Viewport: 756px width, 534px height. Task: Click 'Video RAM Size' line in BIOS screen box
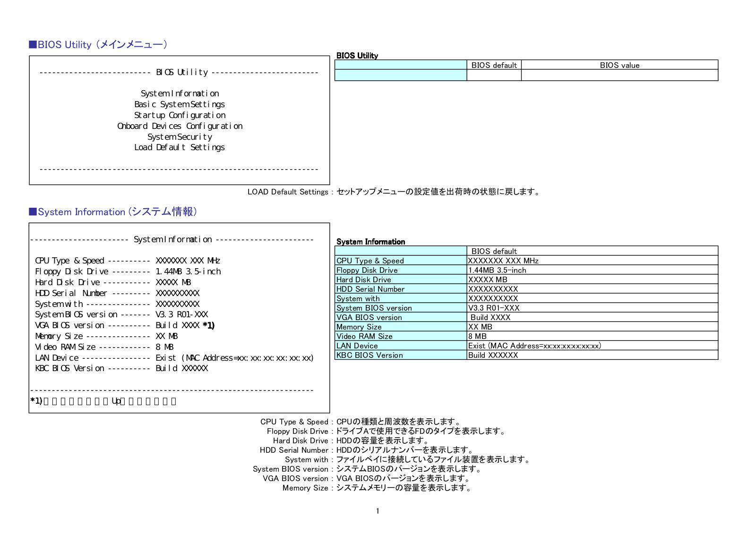(x=104, y=347)
